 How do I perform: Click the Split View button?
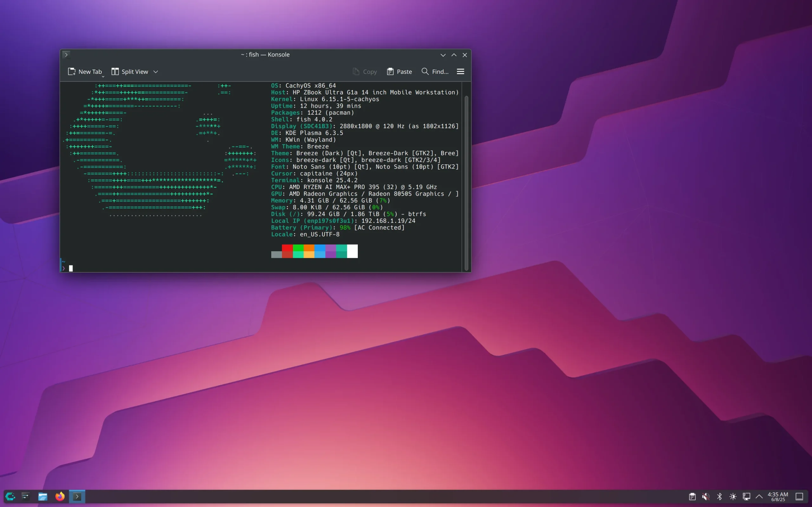[x=130, y=71]
